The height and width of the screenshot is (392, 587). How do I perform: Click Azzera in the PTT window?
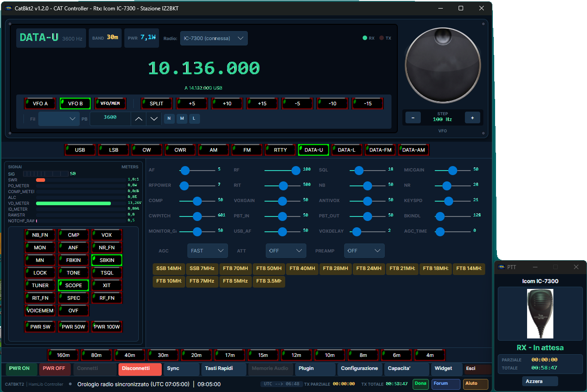[x=540, y=381]
